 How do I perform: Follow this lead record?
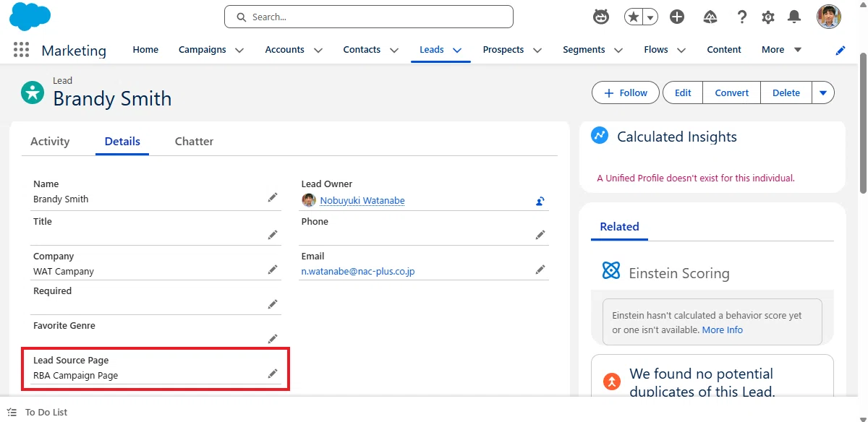pos(626,92)
